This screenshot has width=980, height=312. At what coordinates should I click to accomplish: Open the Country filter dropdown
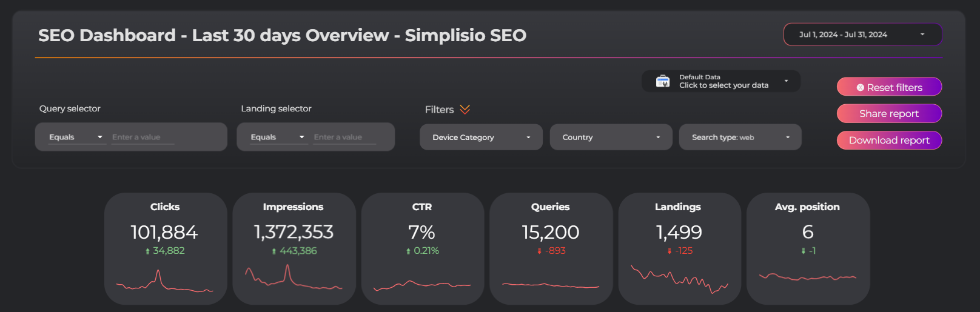611,137
